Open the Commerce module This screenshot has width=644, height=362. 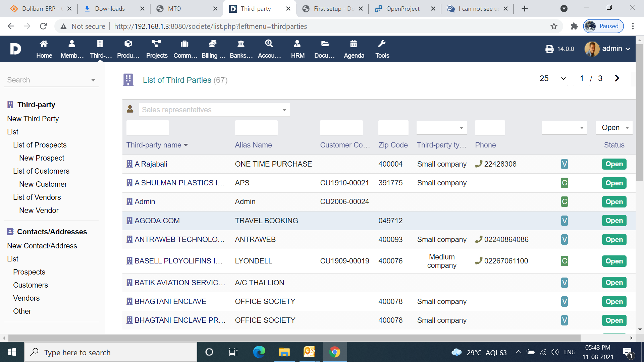185,49
